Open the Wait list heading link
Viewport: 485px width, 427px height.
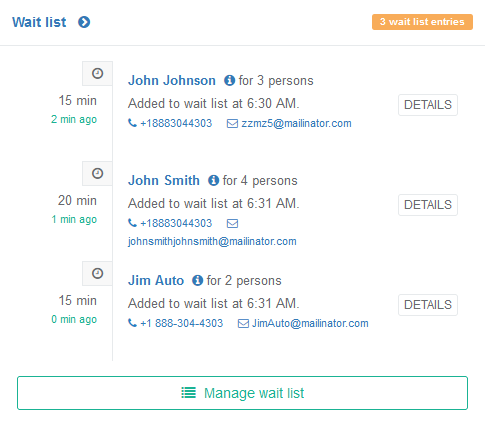pyautogui.click(x=39, y=22)
